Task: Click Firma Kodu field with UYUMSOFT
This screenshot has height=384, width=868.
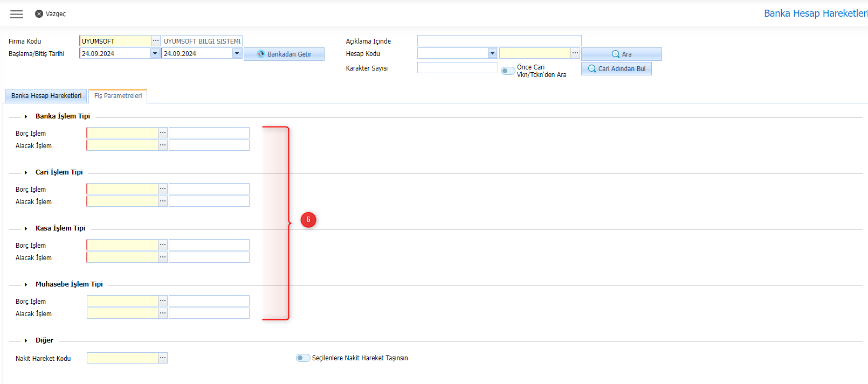Action: tap(115, 41)
